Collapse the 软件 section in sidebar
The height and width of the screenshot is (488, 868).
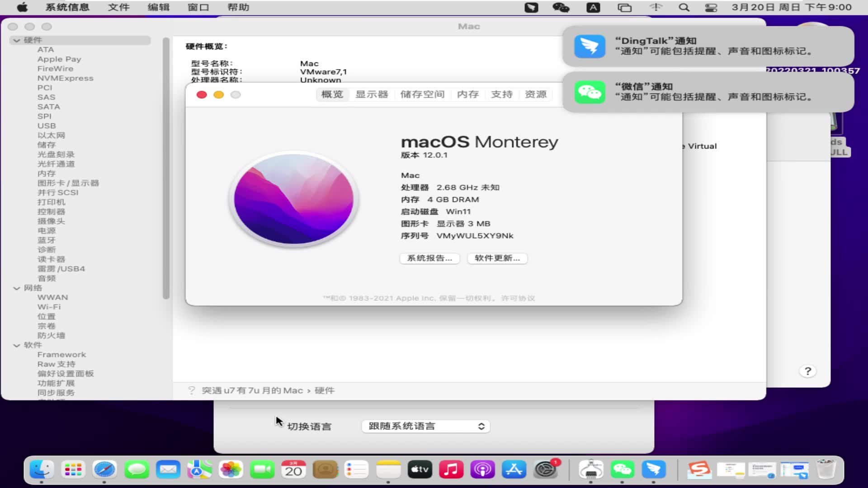(x=17, y=345)
